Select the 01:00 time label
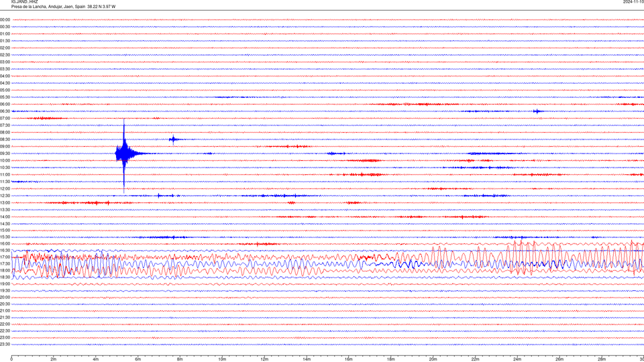This screenshot has width=644, height=362. 5,34
